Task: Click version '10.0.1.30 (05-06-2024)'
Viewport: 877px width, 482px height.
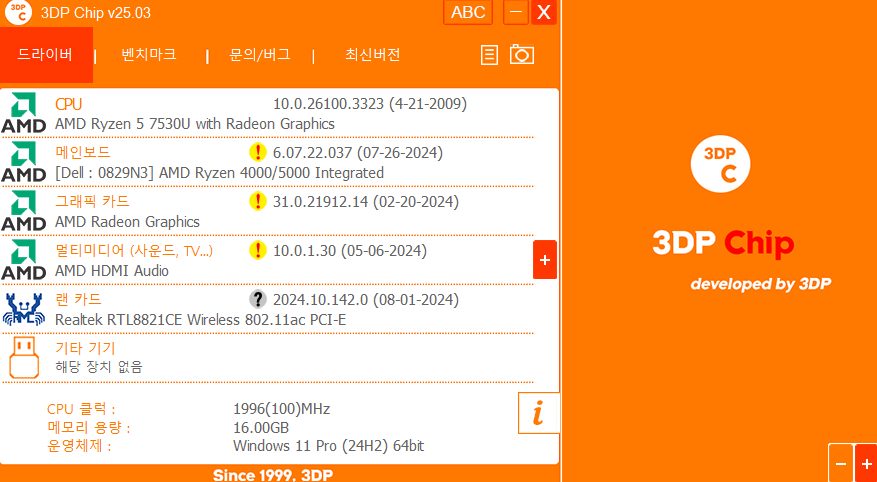Action: click(x=350, y=251)
